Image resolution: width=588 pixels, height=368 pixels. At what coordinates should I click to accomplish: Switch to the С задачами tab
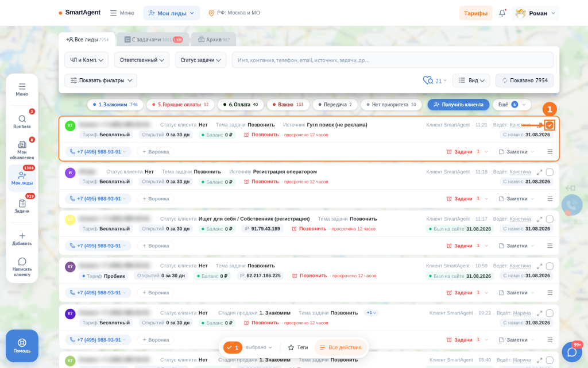tap(153, 40)
